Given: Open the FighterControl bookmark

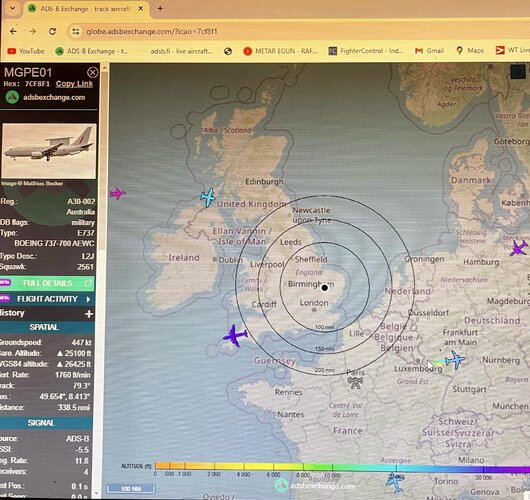Looking at the screenshot, I should [x=366, y=51].
